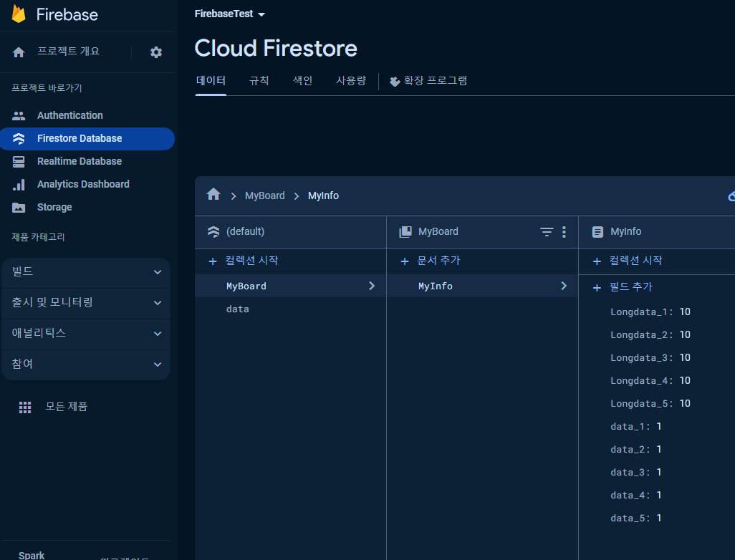The image size is (735, 560).
Task: Expand the 빌드 category
Action: pos(86,272)
